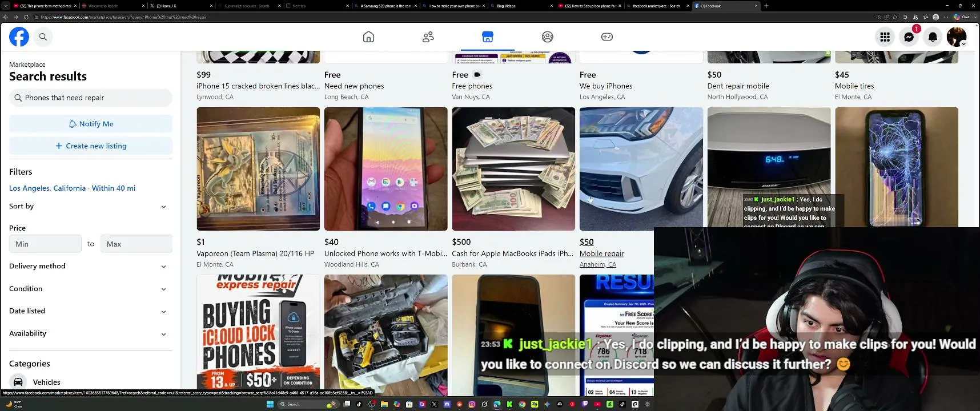Open the unlocked Android phone listing photo

pos(386,169)
